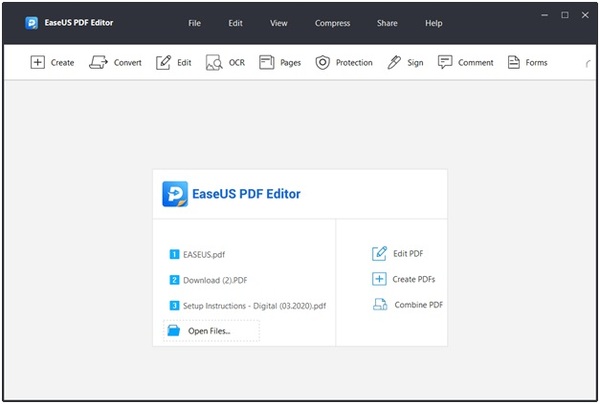This screenshot has height=404, width=600.
Task: Click the number 2 recent file badge
Action: [x=174, y=280]
